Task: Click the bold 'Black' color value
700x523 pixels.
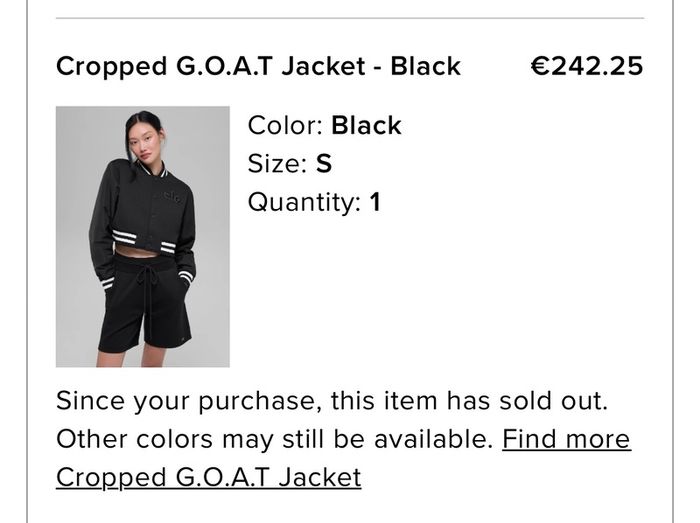Action: (x=366, y=125)
